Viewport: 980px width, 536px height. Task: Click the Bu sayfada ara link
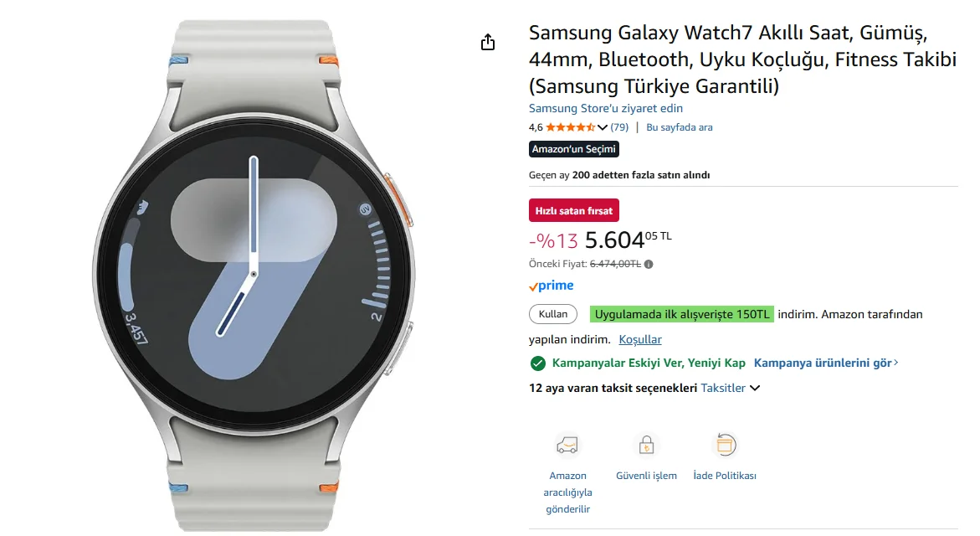coord(680,127)
